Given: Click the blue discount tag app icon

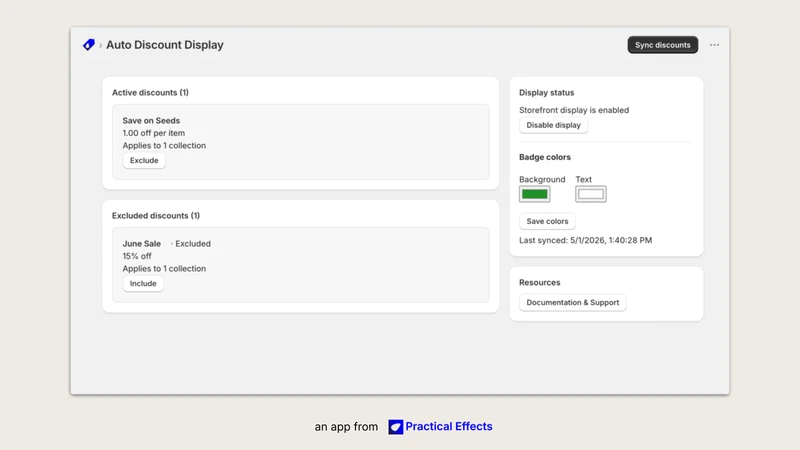Looking at the screenshot, I should [x=89, y=45].
